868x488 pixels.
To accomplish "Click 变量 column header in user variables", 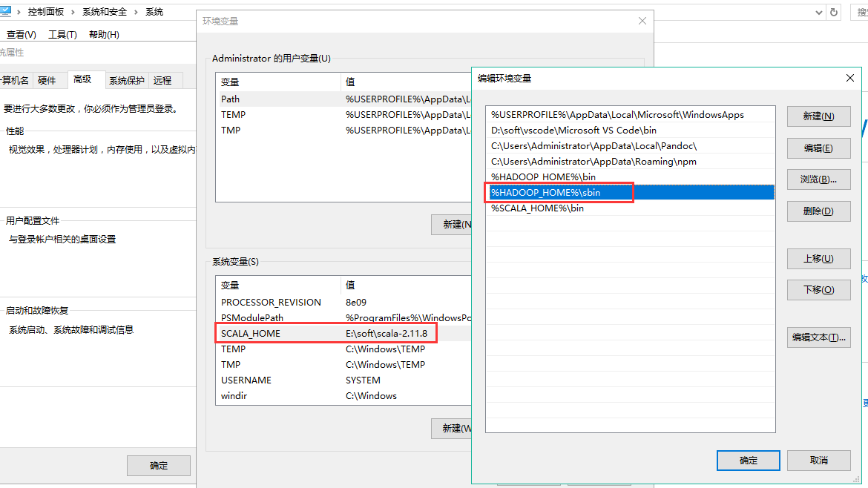I will 278,82.
